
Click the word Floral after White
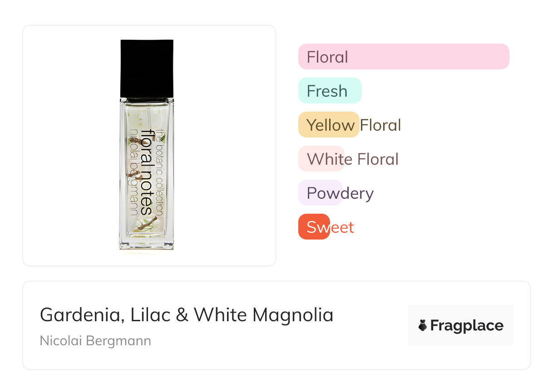pos(377,159)
